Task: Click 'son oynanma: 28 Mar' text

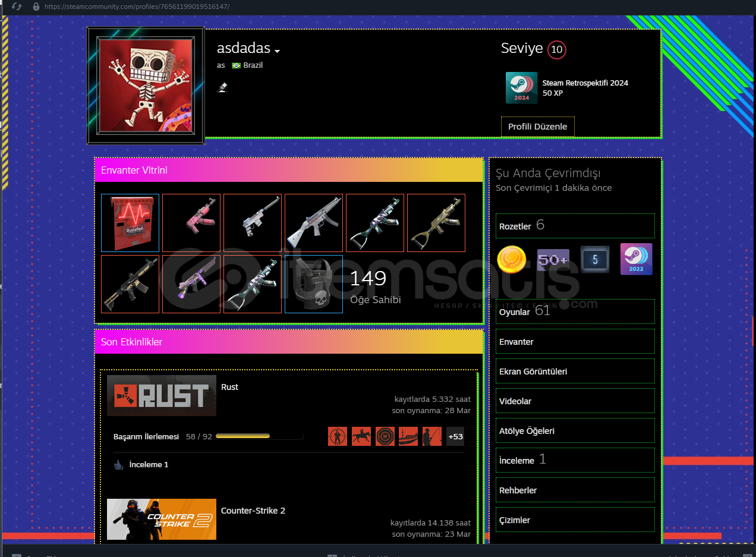Action: (431, 411)
